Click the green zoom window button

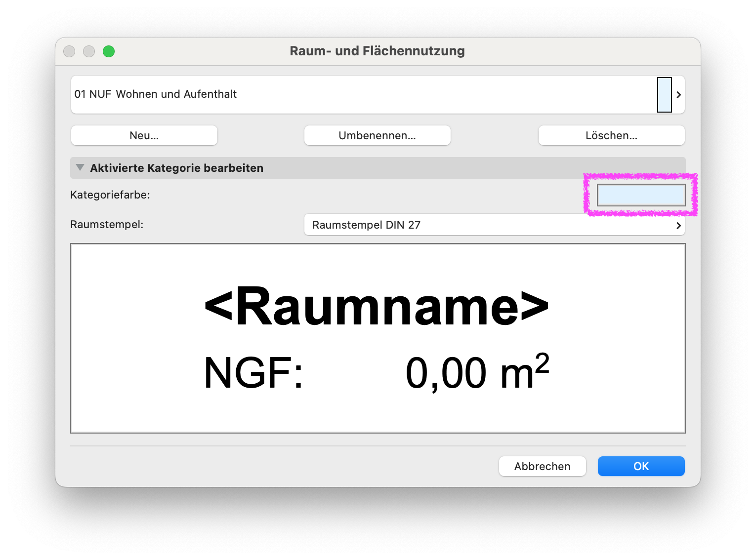[109, 51]
